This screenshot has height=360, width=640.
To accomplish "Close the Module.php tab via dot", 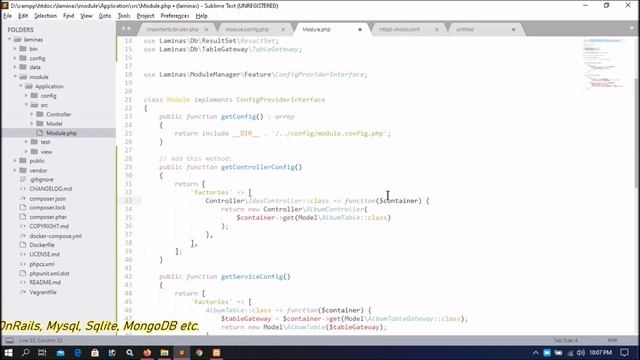I will tap(360, 29).
